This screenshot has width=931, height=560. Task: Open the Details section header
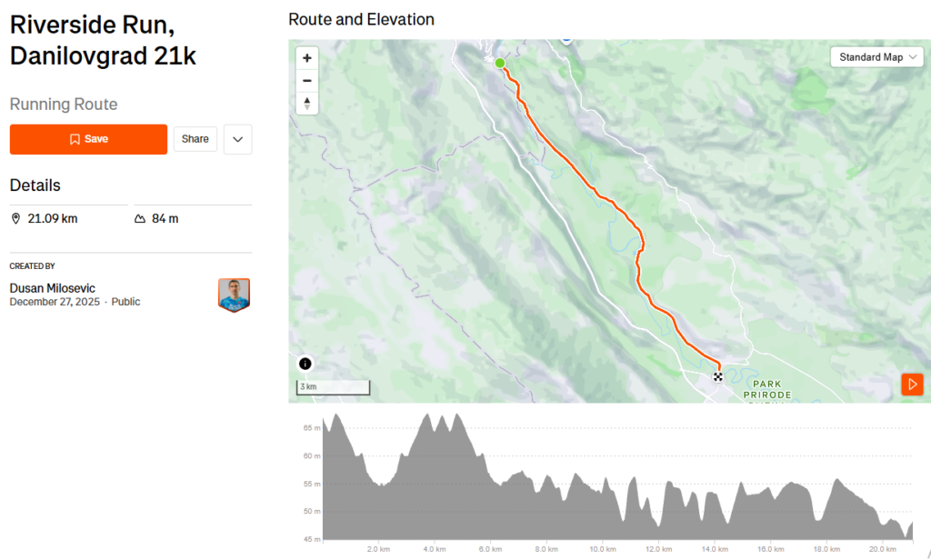click(x=35, y=185)
